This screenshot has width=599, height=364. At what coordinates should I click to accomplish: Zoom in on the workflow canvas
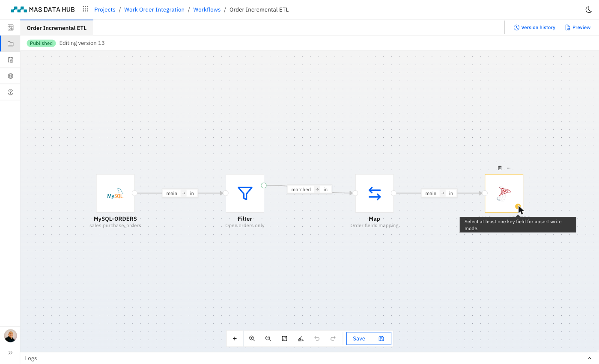pos(252,339)
